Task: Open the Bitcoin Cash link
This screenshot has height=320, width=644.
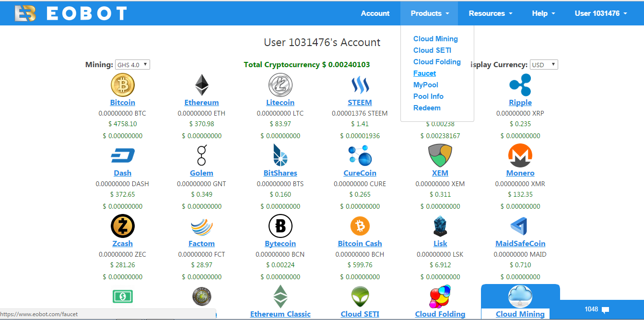Action: [x=360, y=244]
